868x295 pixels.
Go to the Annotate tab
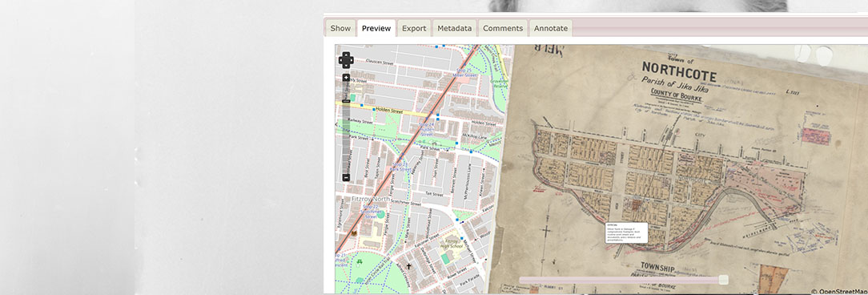pos(551,28)
